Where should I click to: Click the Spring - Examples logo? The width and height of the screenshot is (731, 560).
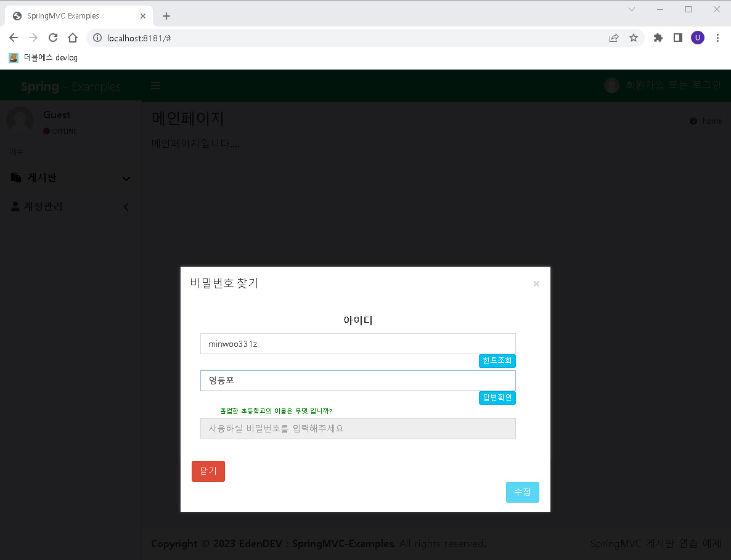coord(70,86)
